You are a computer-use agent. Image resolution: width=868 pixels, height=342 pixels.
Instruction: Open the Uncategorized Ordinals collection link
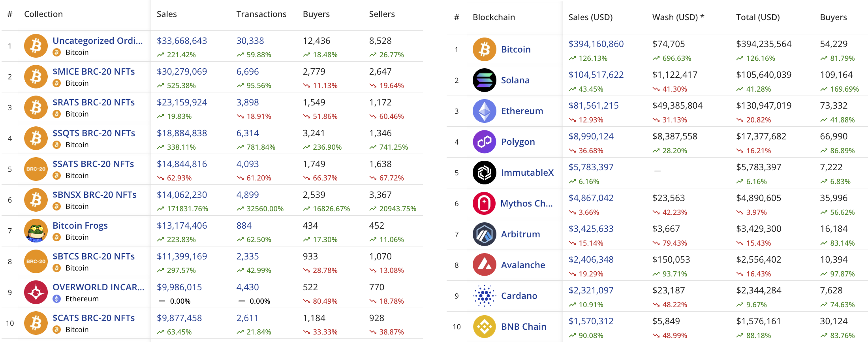98,41
